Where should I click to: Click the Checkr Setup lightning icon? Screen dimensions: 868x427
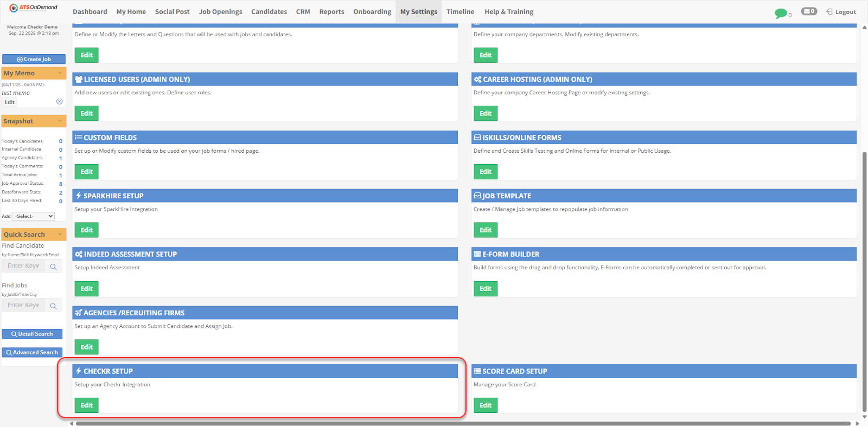[x=79, y=371]
